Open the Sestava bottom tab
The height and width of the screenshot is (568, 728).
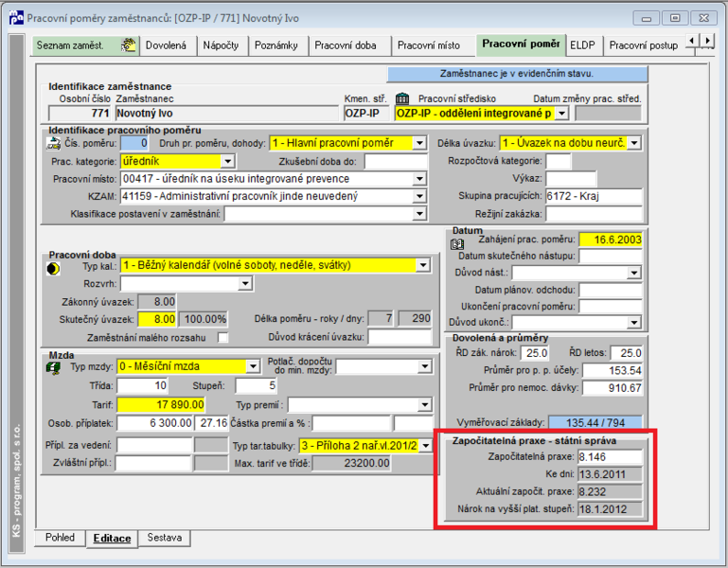(x=165, y=538)
